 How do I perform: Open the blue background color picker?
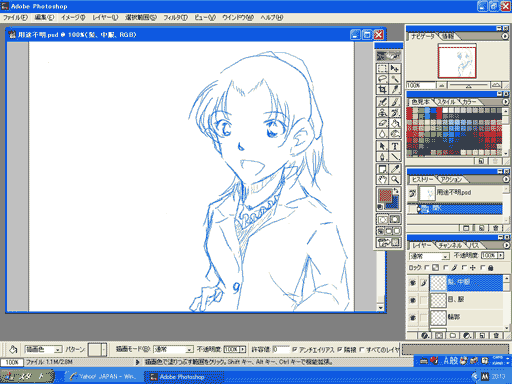395,204
